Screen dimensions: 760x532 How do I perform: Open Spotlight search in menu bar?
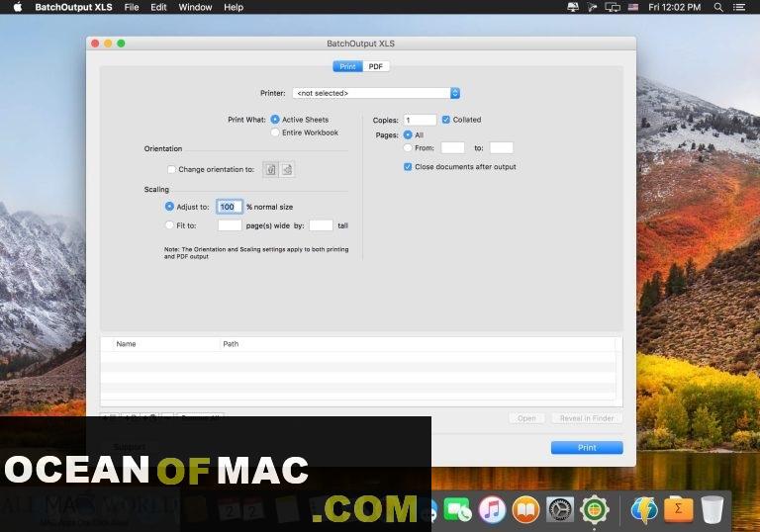click(718, 7)
